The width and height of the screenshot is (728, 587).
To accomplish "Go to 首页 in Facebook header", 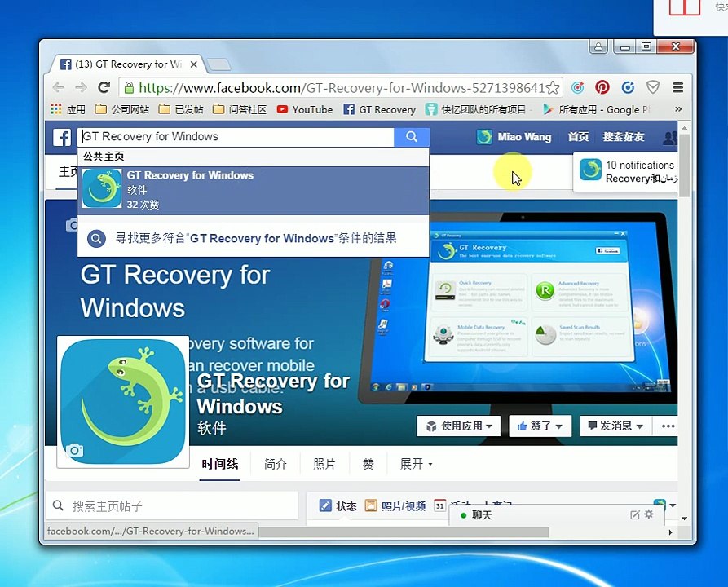I will click(578, 137).
